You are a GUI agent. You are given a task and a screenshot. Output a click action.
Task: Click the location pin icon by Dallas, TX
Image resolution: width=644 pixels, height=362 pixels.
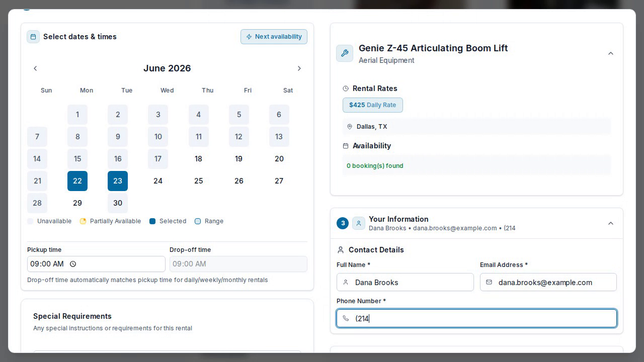pyautogui.click(x=350, y=127)
